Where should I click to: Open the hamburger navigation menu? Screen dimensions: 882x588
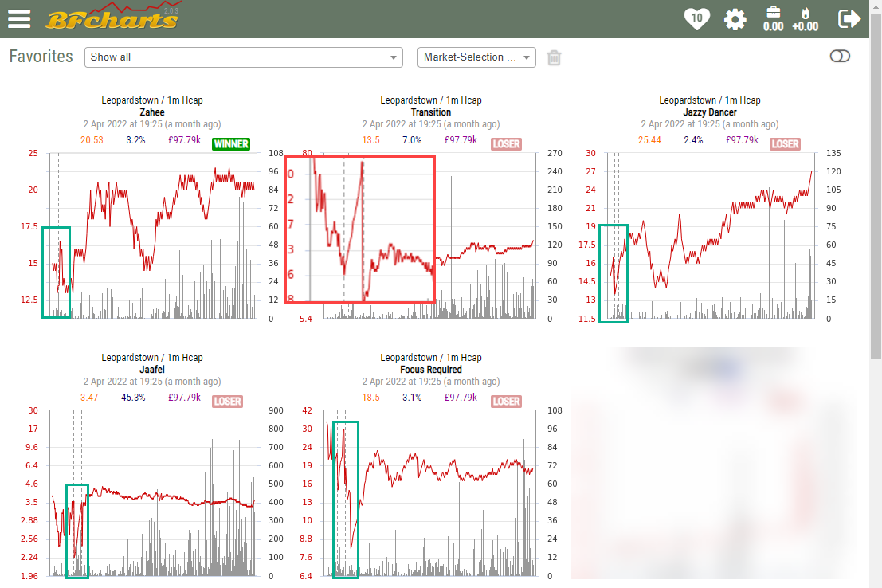[18, 18]
